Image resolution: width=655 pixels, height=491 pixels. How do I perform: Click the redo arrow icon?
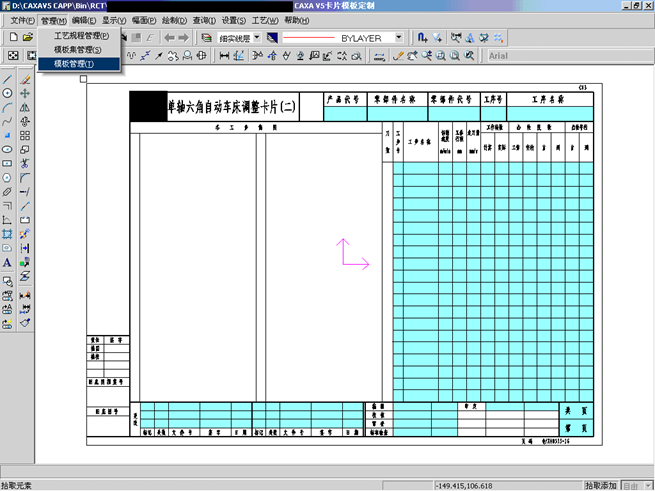[183, 37]
